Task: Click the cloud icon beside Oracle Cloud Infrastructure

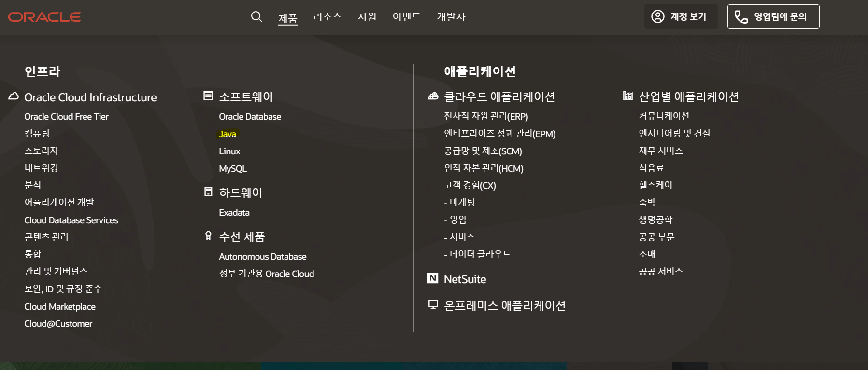Action: click(14, 96)
